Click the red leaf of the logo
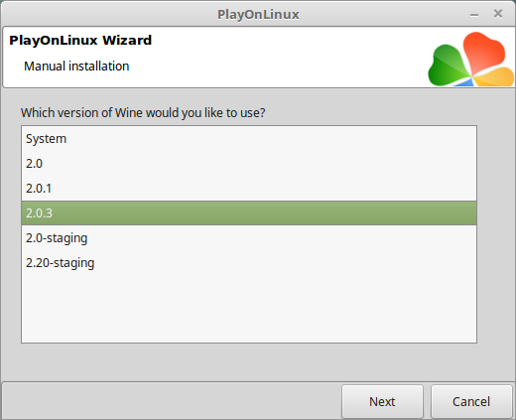 coord(483,52)
